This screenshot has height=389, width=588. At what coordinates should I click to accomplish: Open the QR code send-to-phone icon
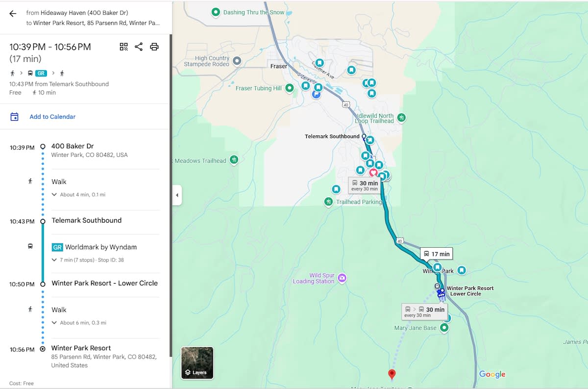point(123,47)
